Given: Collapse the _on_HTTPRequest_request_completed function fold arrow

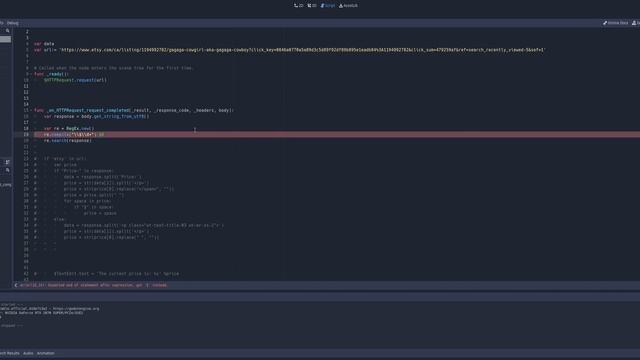Looking at the screenshot, I should (x=32, y=110).
